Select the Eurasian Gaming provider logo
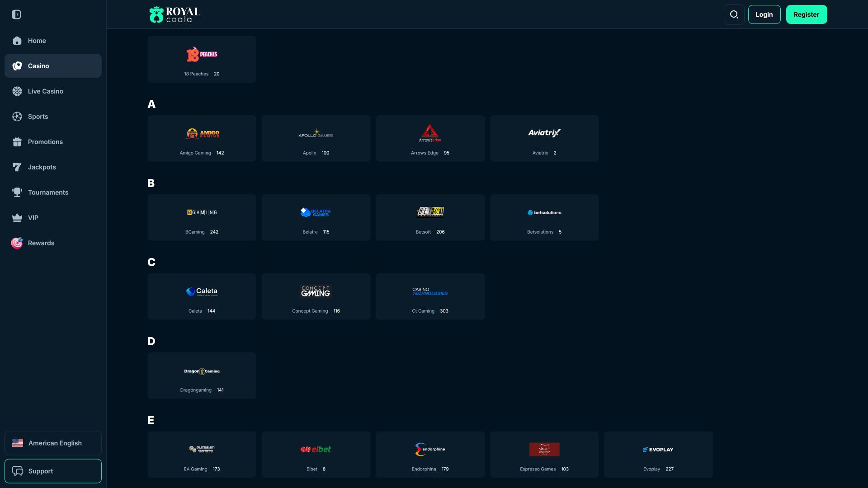The height and width of the screenshot is (488, 868). [x=202, y=449]
